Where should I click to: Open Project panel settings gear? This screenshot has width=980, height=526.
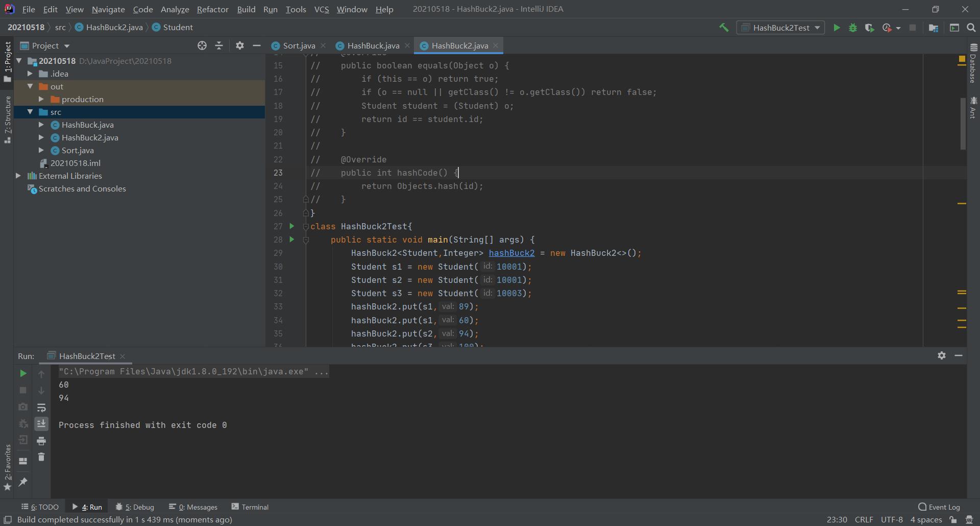tap(240, 45)
